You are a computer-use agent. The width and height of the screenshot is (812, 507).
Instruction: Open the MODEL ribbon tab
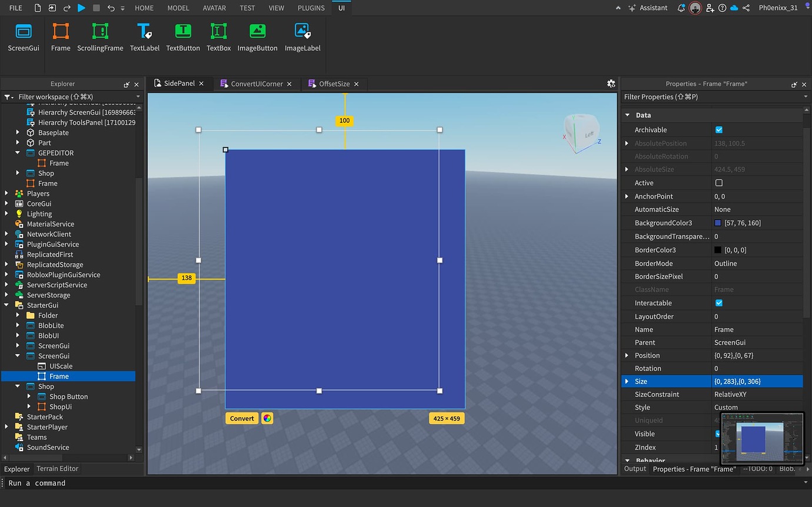point(178,8)
